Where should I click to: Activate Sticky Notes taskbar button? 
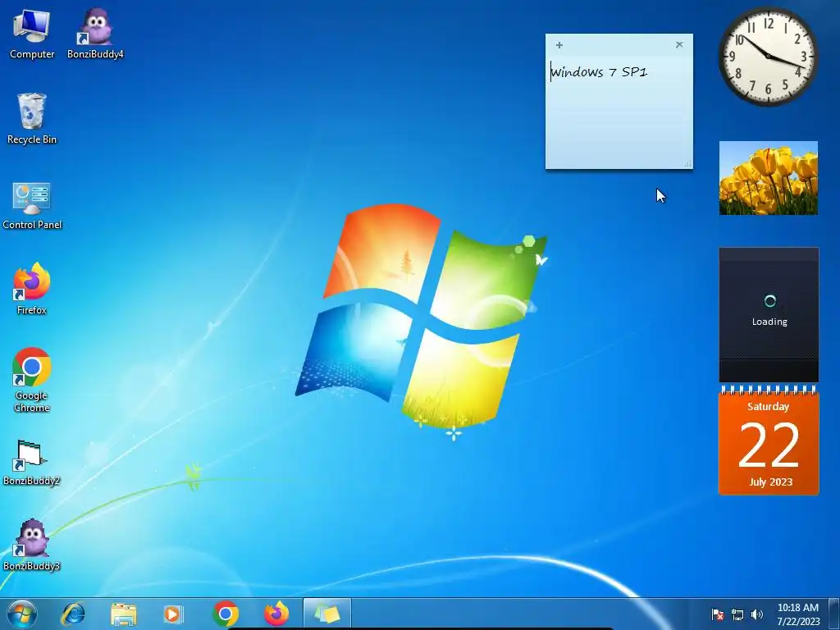(x=327, y=614)
